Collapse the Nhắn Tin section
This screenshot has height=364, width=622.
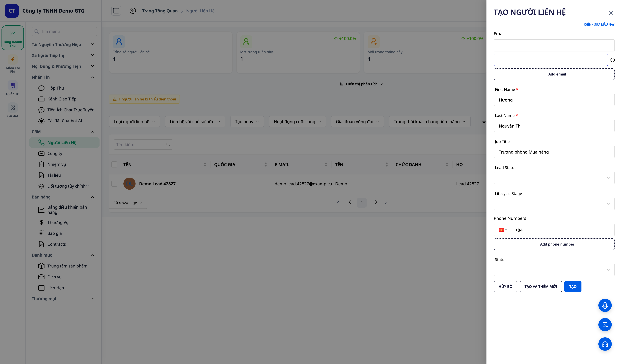tap(63, 77)
